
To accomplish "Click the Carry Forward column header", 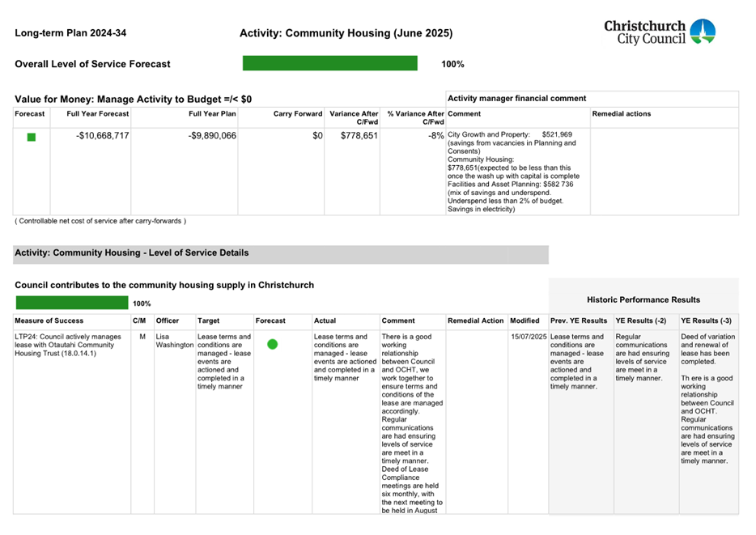I will (x=298, y=114).
